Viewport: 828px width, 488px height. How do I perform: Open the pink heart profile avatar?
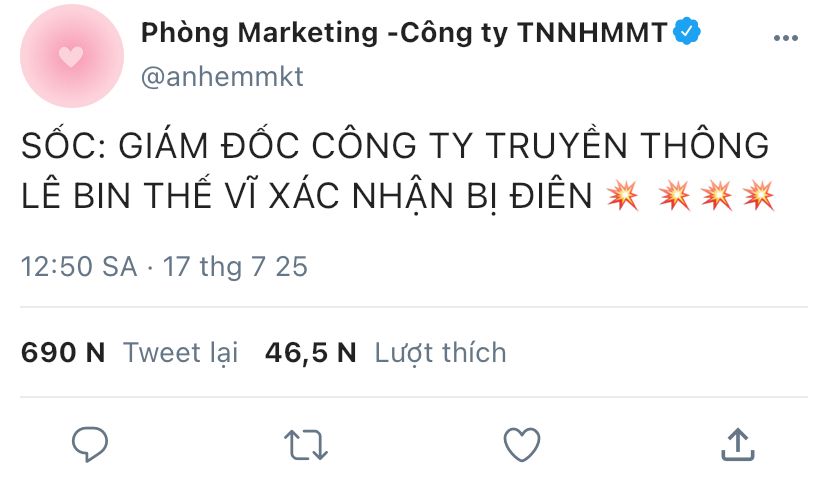(72, 56)
